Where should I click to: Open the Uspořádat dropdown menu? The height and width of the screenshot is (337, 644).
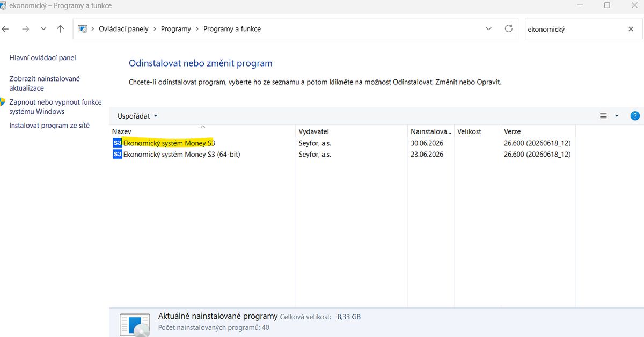point(138,116)
